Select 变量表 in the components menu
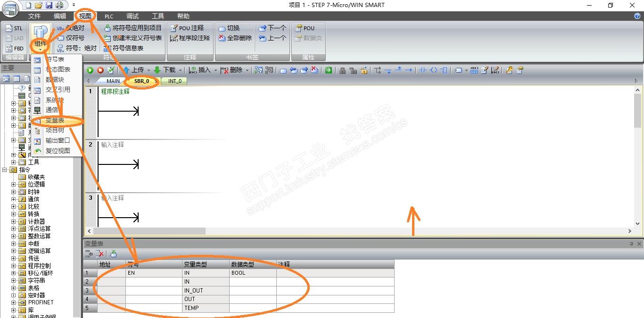Viewport: 644px width, 318px height. [x=57, y=121]
